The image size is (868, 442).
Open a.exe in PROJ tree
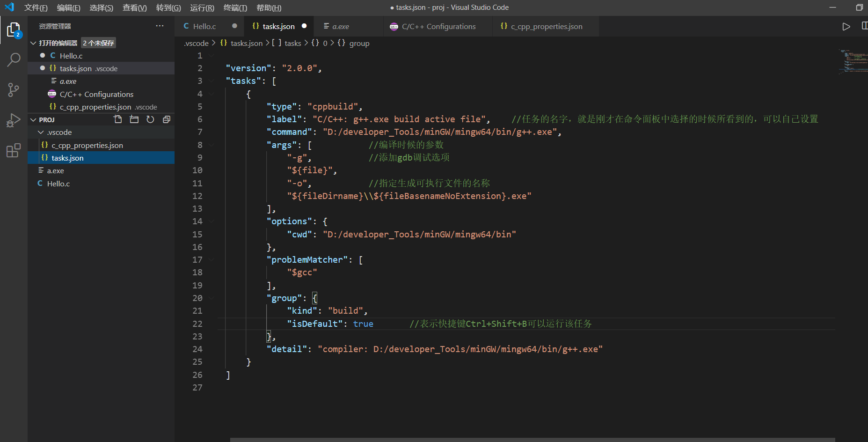[101, 170]
